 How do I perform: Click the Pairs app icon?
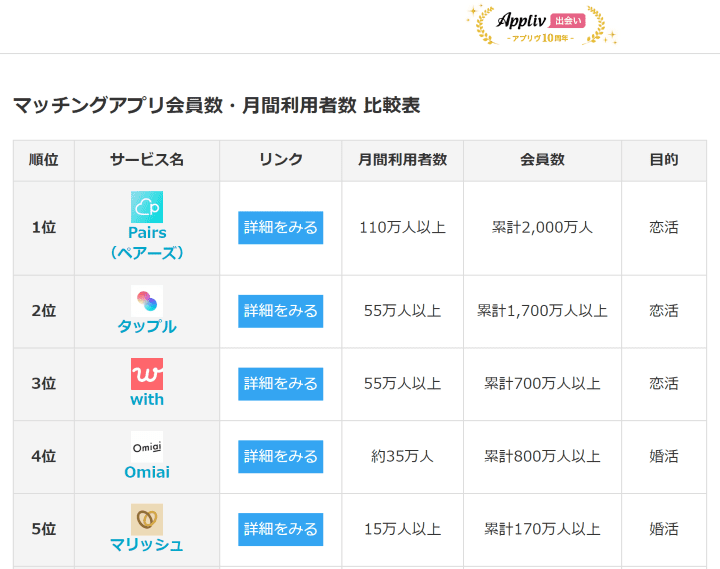[x=147, y=207]
